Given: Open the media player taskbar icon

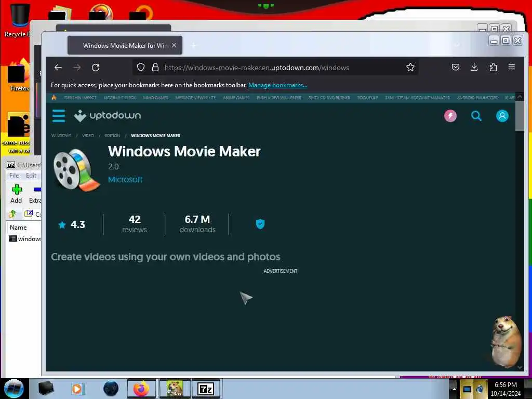Looking at the screenshot, I should tap(77, 389).
